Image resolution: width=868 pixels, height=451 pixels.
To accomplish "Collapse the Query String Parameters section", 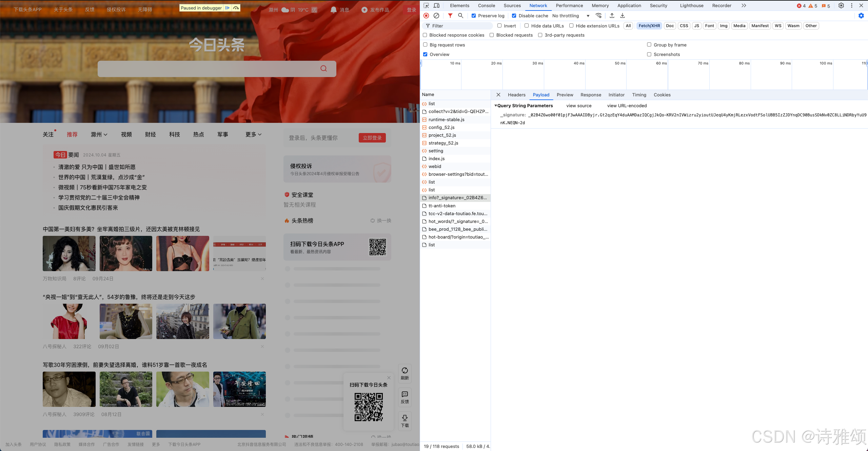I will 496,106.
